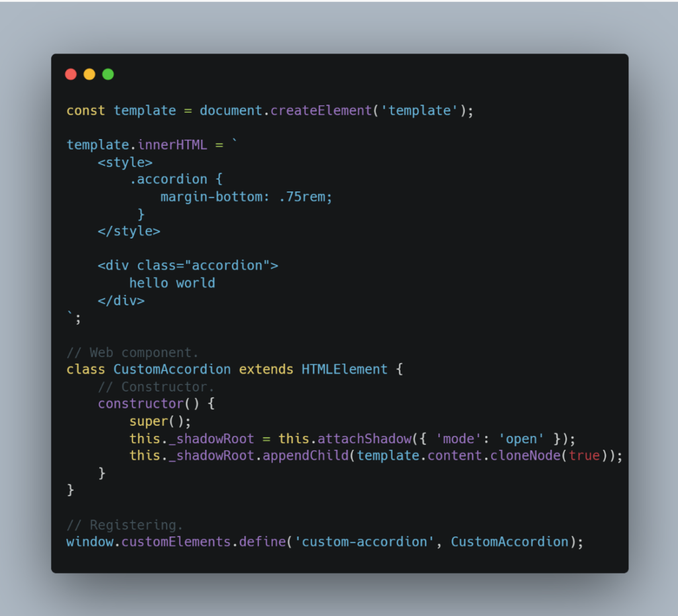Click the CustomAccordion class name
This screenshot has height=616, width=678.
(172, 370)
